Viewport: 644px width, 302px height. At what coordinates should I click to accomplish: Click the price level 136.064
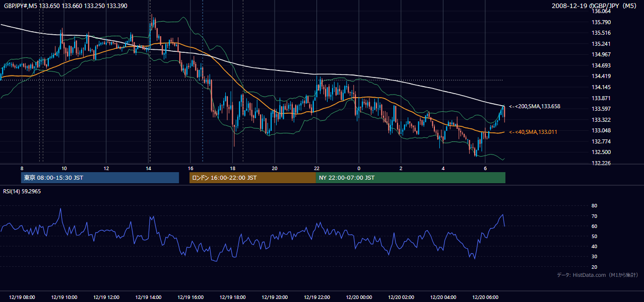click(601, 11)
